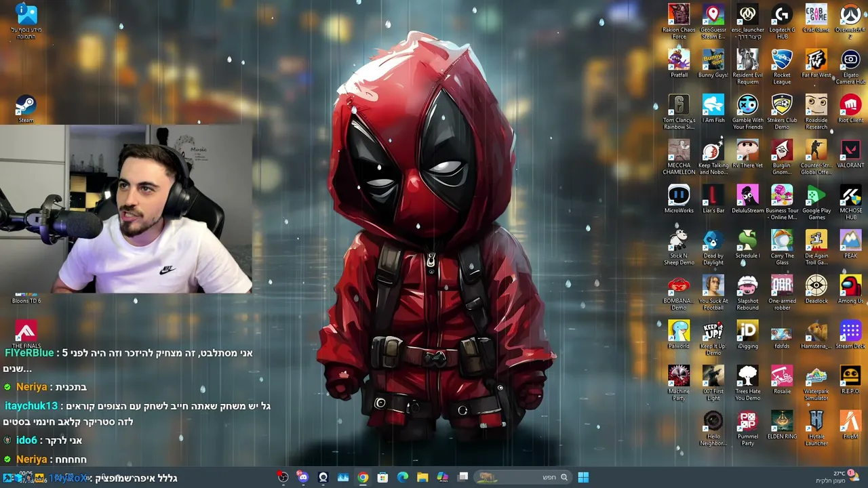Select the Rosalie desktop icon
The height and width of the screenshot is (488, 868).
pos(782,380)
